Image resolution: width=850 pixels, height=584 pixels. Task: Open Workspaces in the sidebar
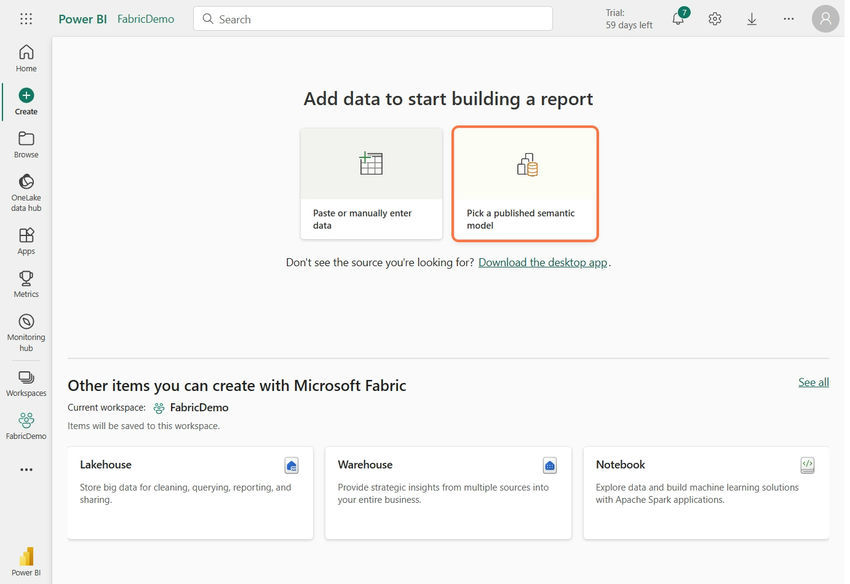[26, 383]
